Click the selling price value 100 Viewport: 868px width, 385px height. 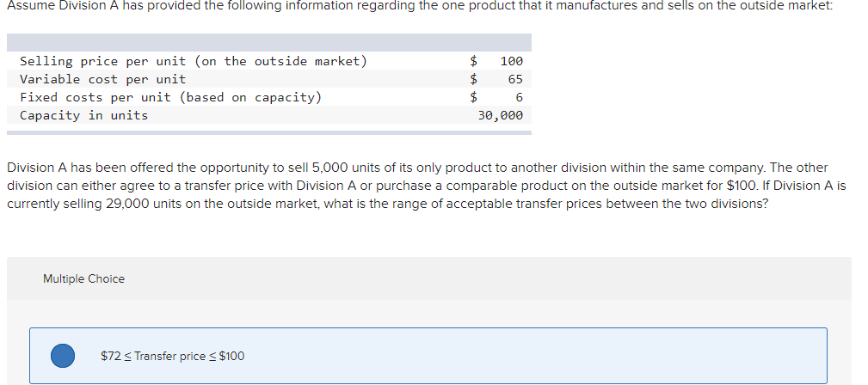[x=512, y=61]
